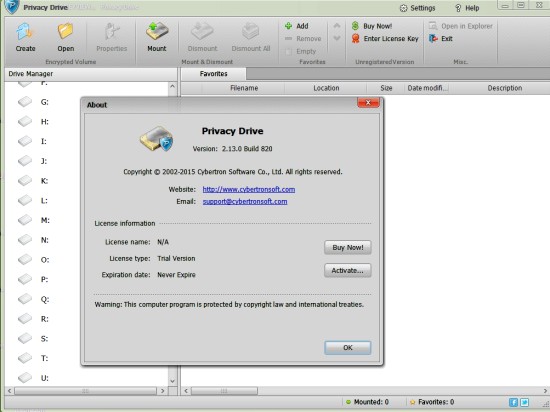Image resolution: width=550 pixels, height=412 pixels.
Task: Click the Drive Manager panel header
Action: click(91, 74)
